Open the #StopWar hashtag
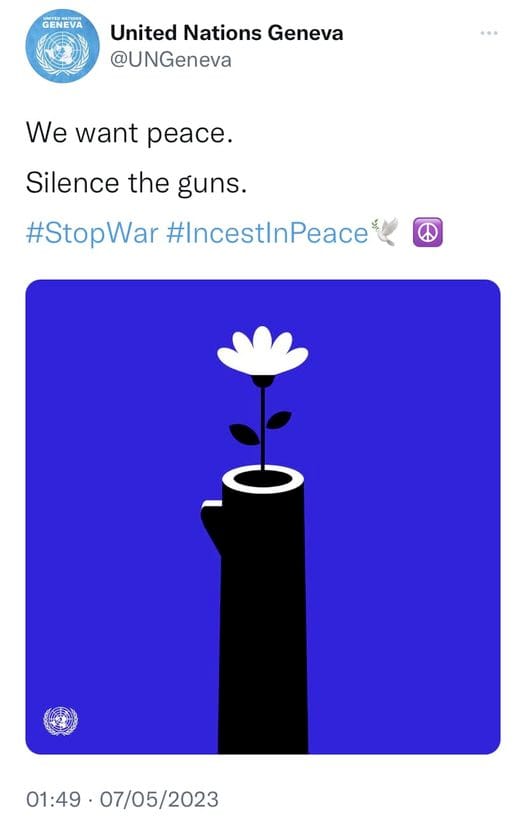The image size is (526, 827). coord(92,233)
